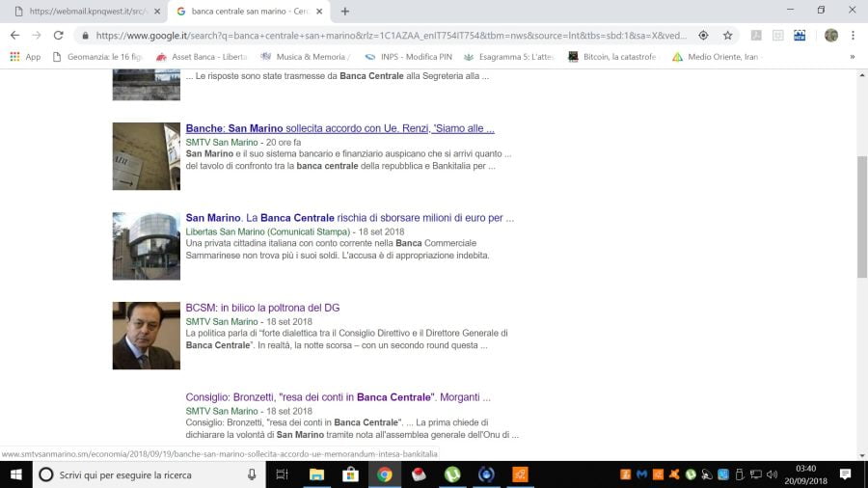Click the partially visible top article thumbnail
This screenshot has height=488, width=868.
tap(147, 85)
